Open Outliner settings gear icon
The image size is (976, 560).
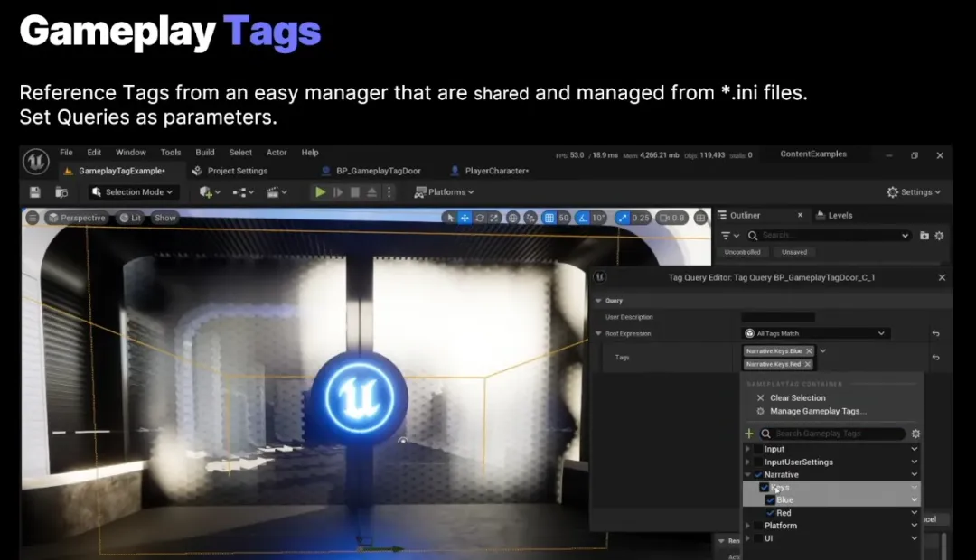pos(939,236)
